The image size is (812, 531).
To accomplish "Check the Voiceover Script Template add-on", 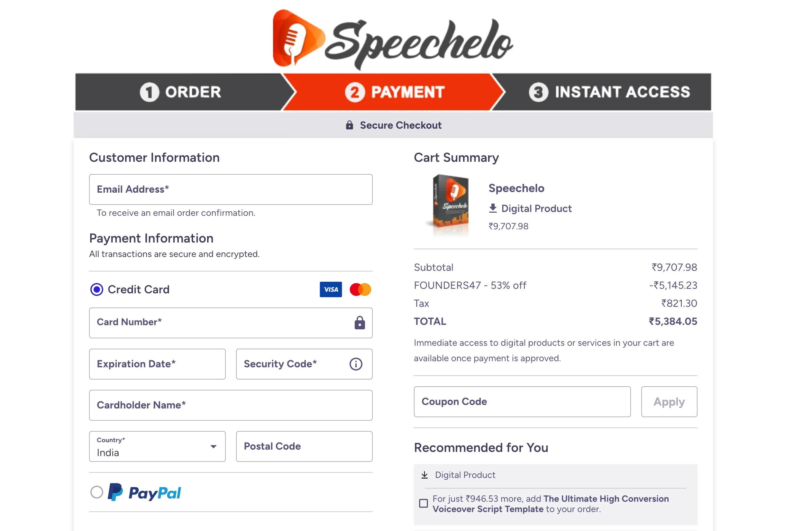I will (x=423, y=503).
